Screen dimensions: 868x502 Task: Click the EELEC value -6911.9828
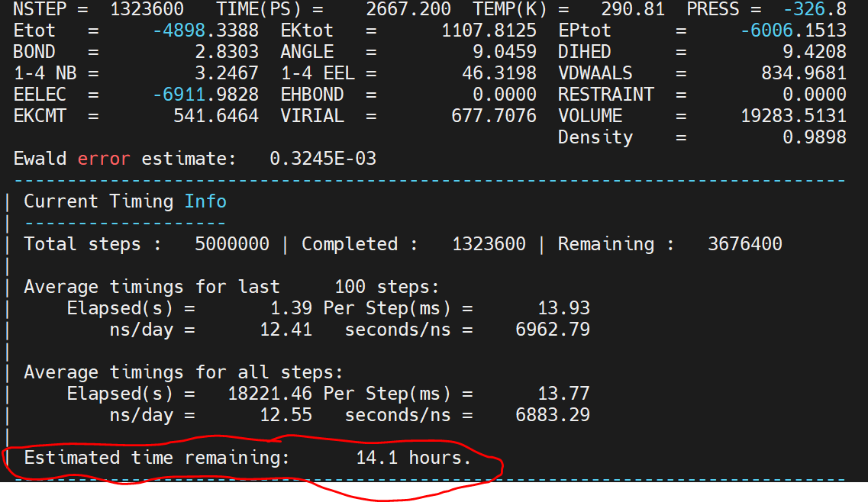click(205, 95)
